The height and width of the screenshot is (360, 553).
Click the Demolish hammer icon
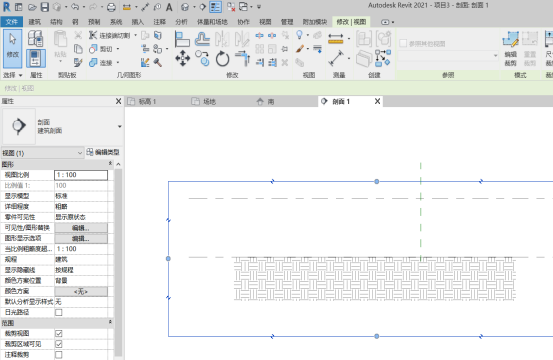tap(158, 63)
